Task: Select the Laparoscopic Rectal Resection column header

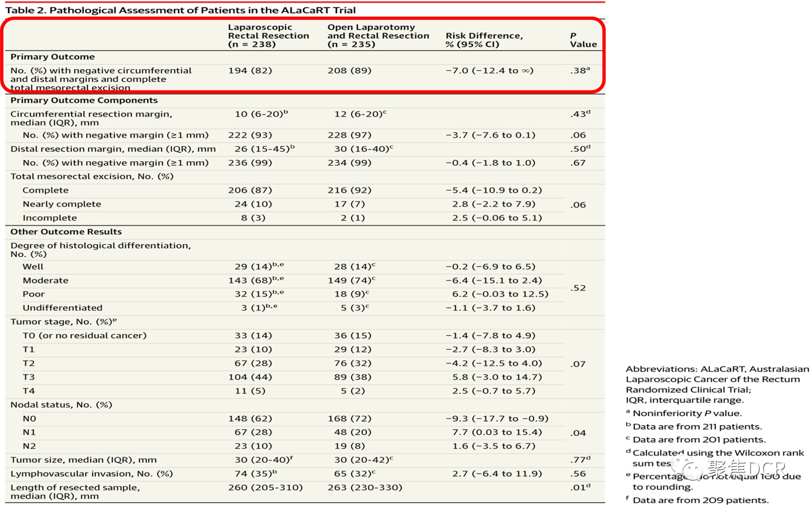Action: coord(268,35)
